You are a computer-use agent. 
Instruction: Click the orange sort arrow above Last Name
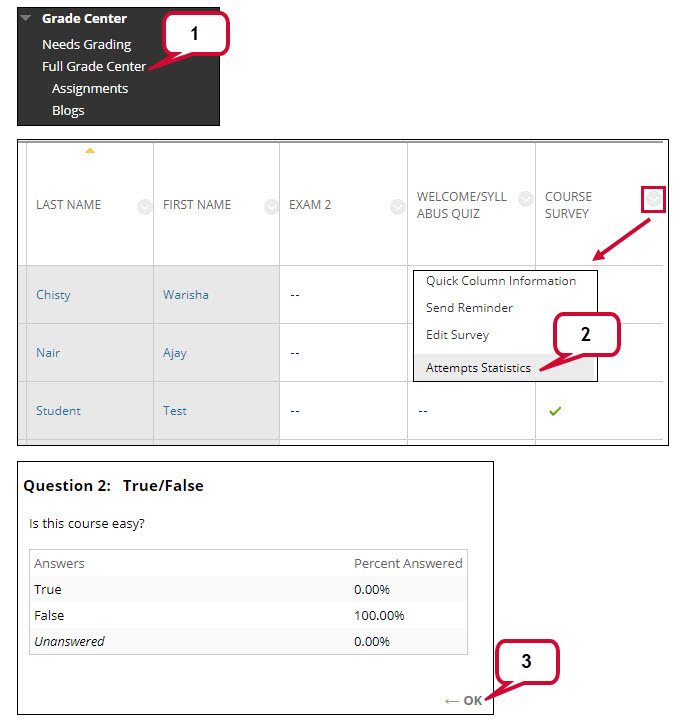[x=90, y=151]
